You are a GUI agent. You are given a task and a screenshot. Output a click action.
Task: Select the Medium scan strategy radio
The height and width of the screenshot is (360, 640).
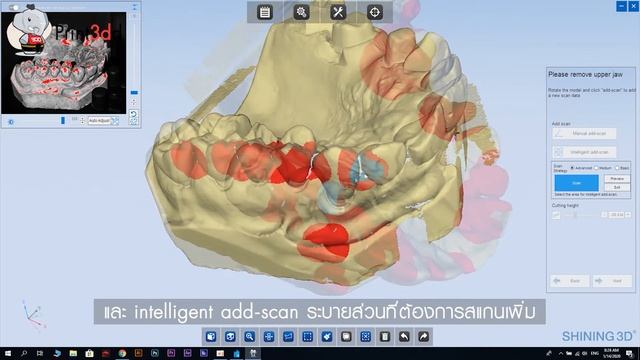point(596,168)
